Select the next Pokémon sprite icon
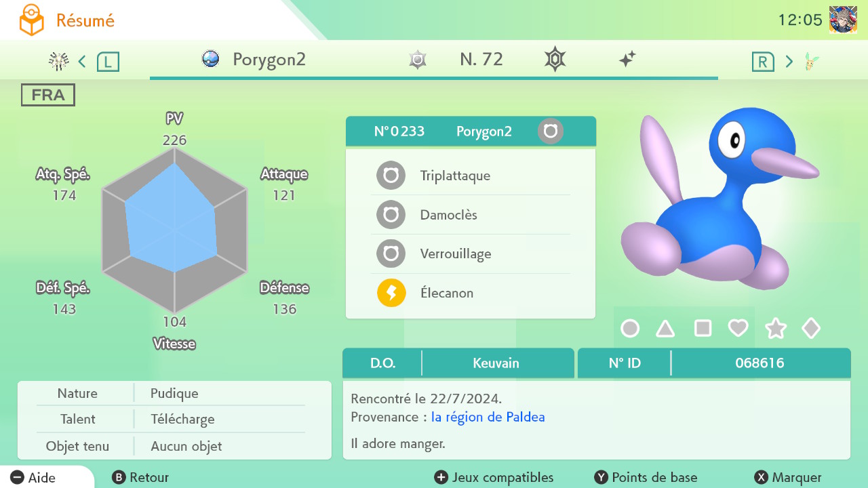The image size is (868, 488). tap(812, 62)
